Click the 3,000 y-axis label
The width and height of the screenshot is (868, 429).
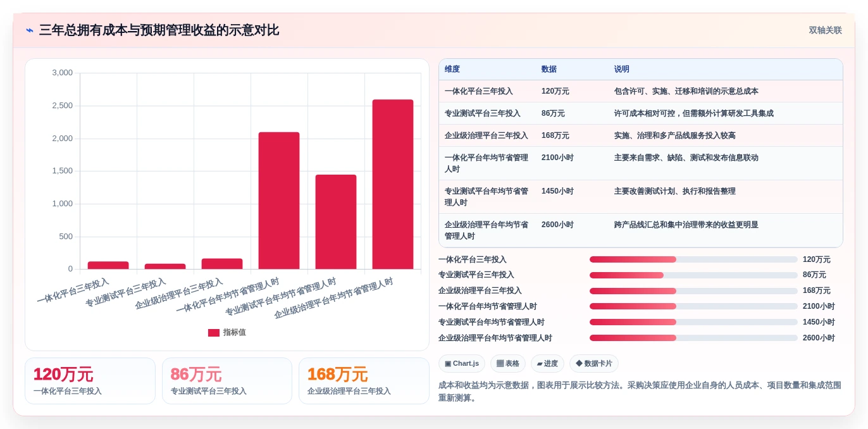pyautogui.click(x=62, y=73)
